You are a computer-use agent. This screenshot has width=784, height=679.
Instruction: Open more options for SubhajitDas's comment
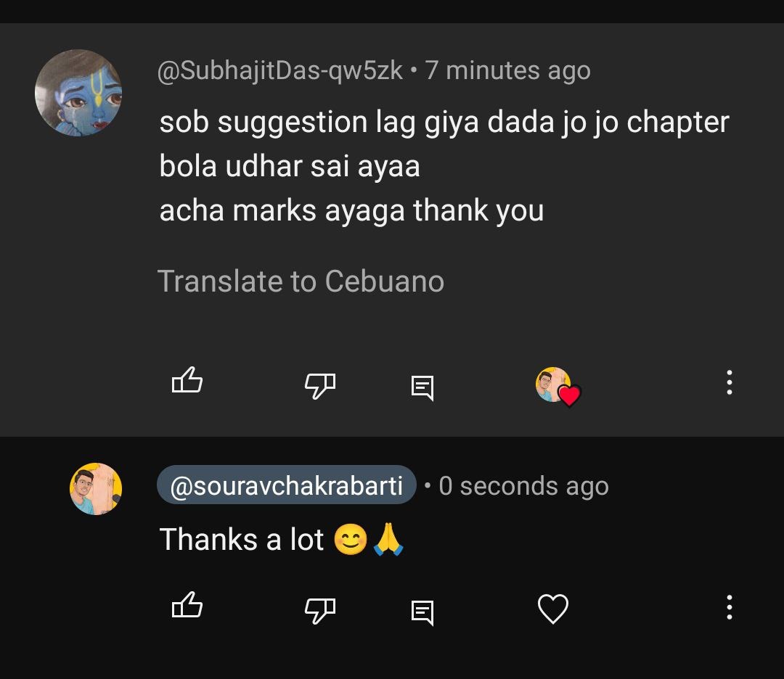point(729,382)
